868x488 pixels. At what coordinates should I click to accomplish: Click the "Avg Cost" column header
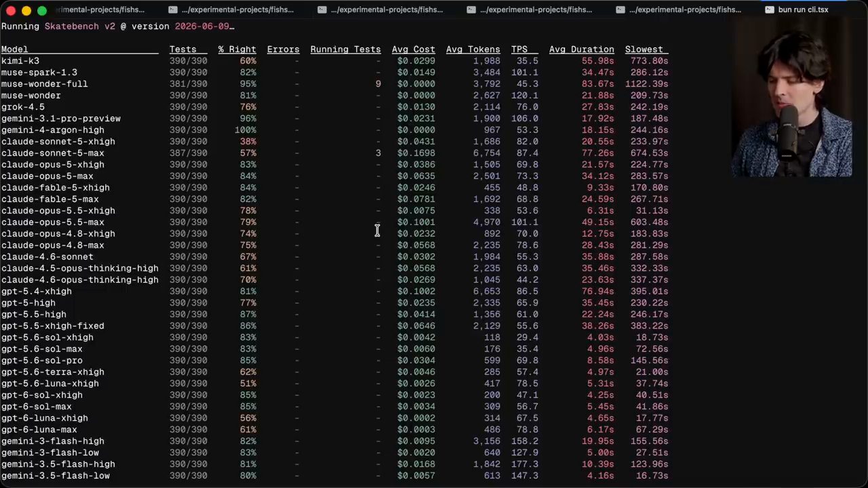414,49
